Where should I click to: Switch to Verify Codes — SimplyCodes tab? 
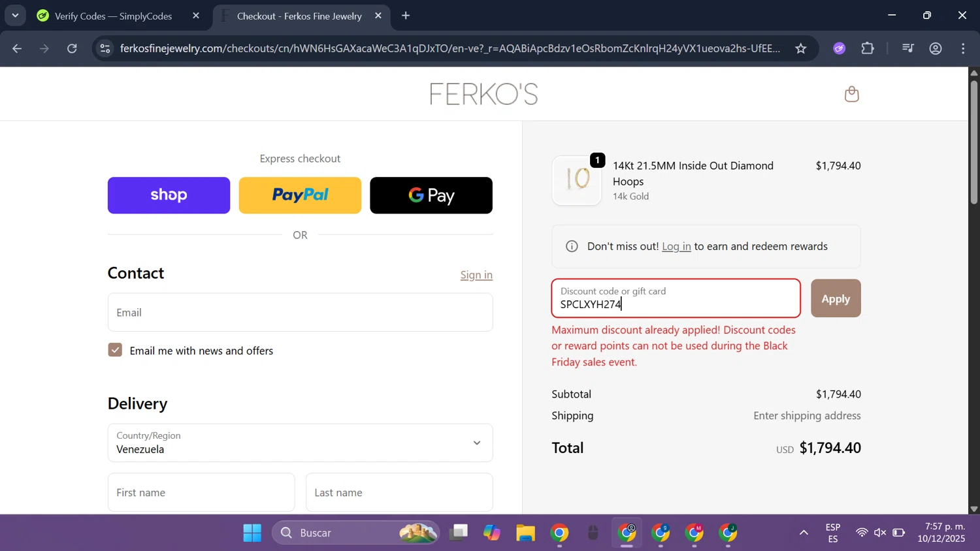(114, 16)
